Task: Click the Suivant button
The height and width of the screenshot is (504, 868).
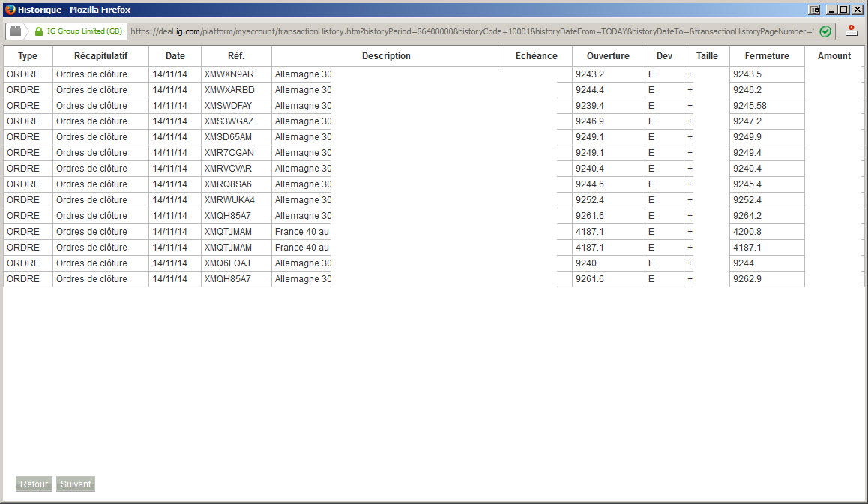Action: point(76,484)
